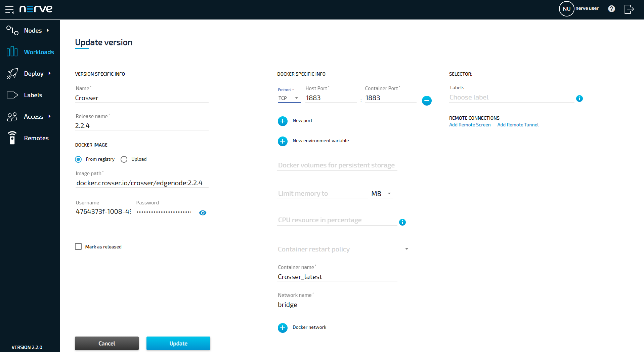Reveal password using the eye icon
The height and width of the screenshot is (352, 644).
pyautogui.click(x=203, y=213)
